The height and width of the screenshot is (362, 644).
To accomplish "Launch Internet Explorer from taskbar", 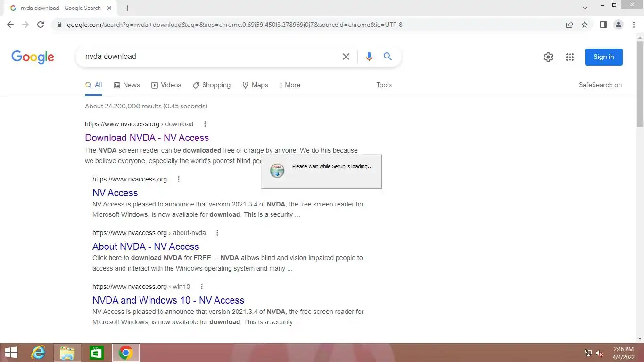I will (x=38, y=353).
